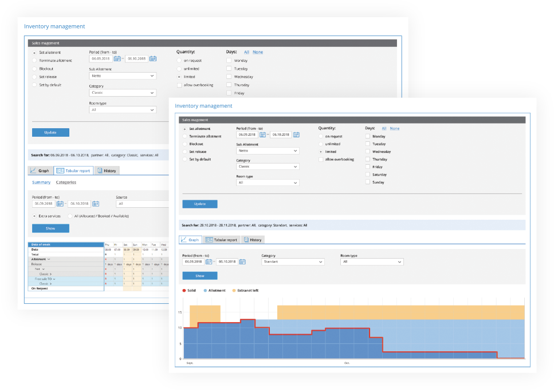The image size is (554, 392).
Task: Choose unlimited quantity in front window
Action: (x=321, y=144)
